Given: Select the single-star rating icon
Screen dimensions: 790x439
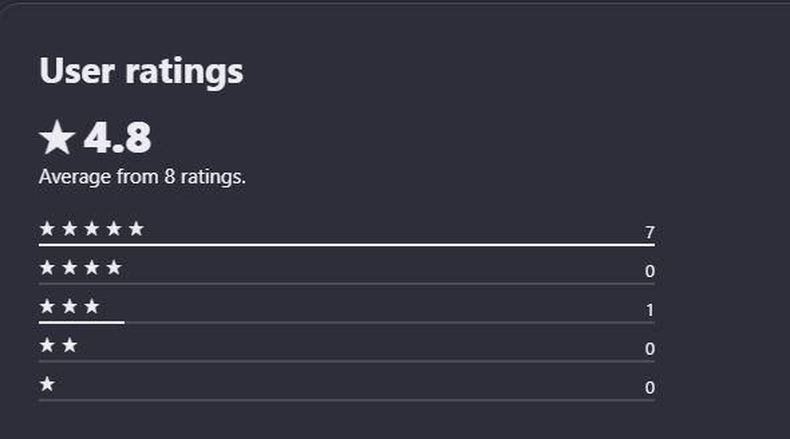Looking at the screenshot, I should coord(47,385).
